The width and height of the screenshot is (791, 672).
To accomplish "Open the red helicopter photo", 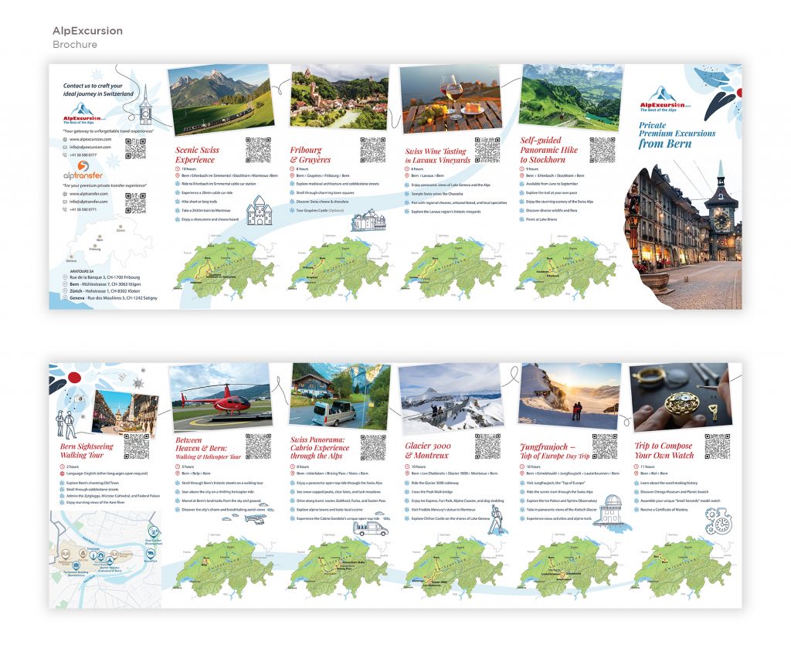I will click(x=221, y=396).
